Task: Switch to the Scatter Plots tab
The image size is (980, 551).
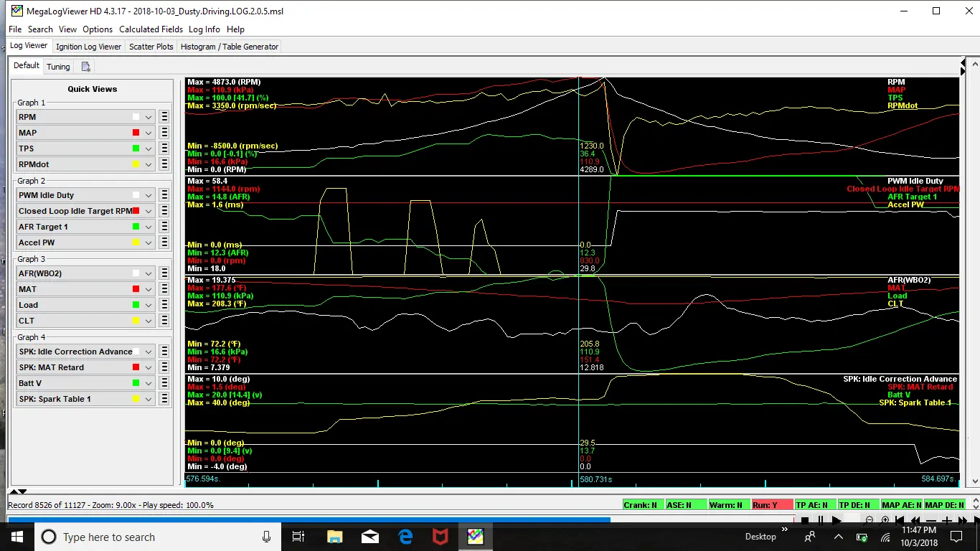Action: 151,47
